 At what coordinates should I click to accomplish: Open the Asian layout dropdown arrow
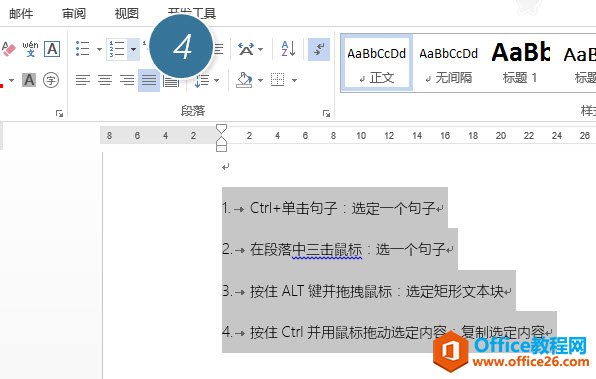click(260, 49)
